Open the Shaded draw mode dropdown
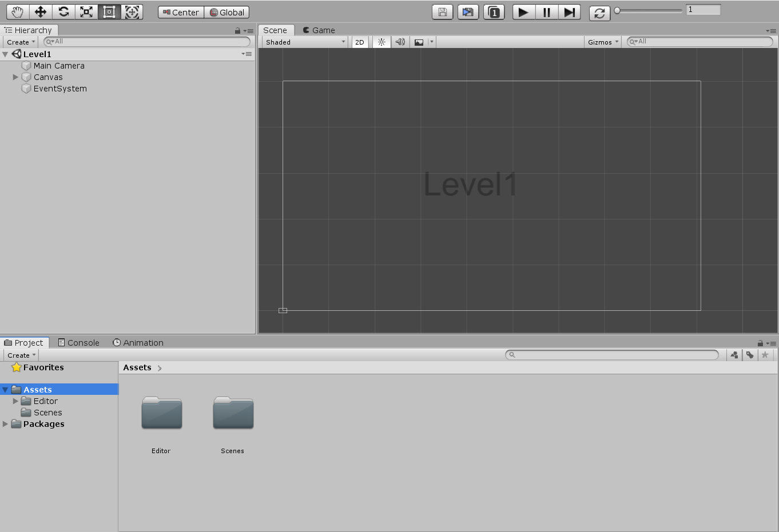This screenshot has height=532, width=779. click(305, 42)
